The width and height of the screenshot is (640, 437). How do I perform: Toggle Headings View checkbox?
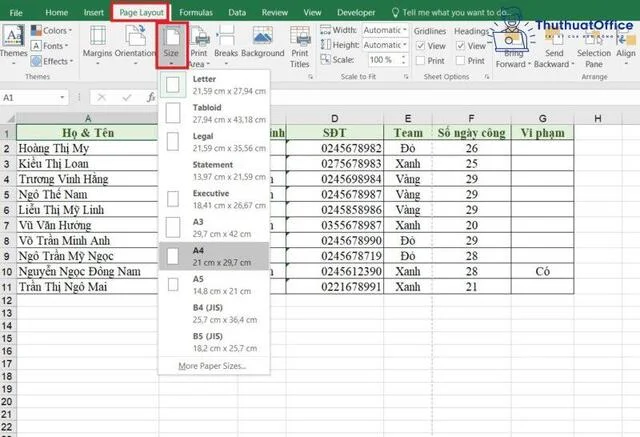tap(460, 46)
